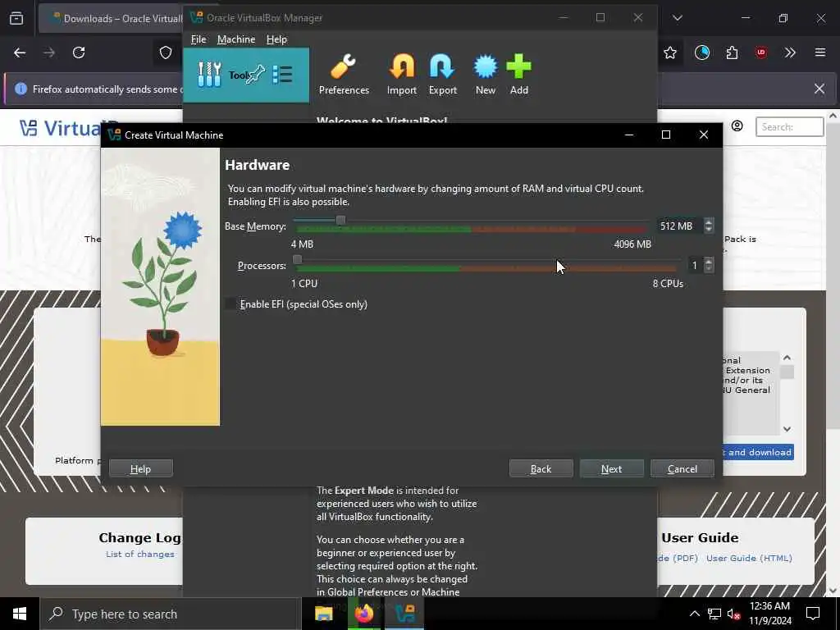
Task: Open the File menu in VirtualBox Manager
Action: coord(199,39)
